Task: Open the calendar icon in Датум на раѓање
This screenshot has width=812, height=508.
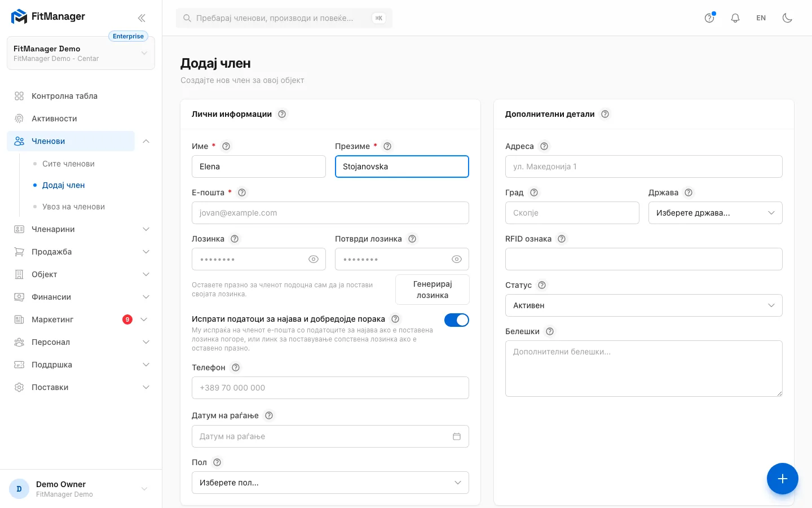Action: 457,436
